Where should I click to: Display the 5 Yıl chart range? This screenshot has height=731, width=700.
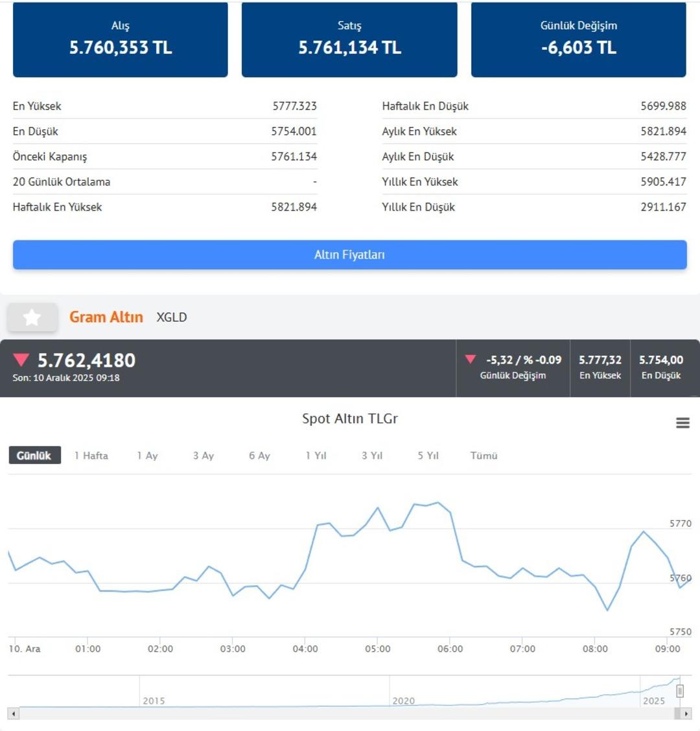[428, 456]
